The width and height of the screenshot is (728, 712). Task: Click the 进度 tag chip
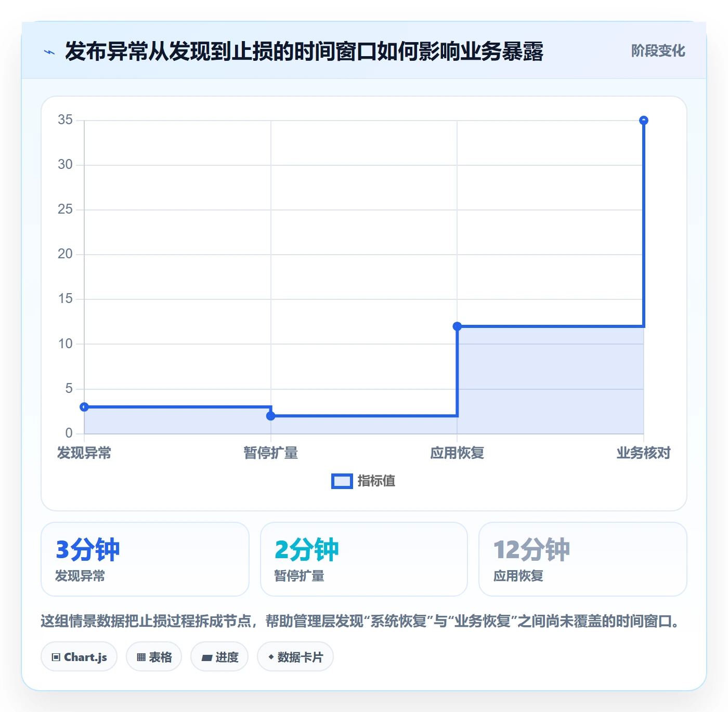[219, 657]
